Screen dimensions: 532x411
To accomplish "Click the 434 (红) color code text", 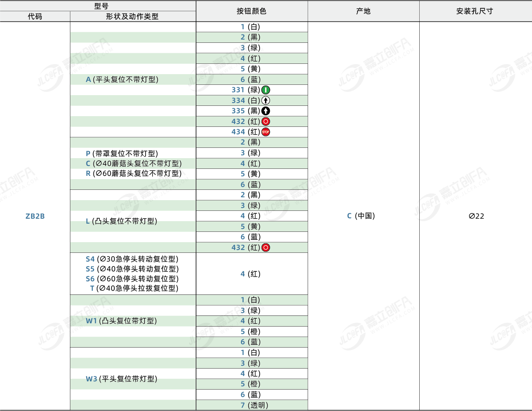I will point(246,132).
